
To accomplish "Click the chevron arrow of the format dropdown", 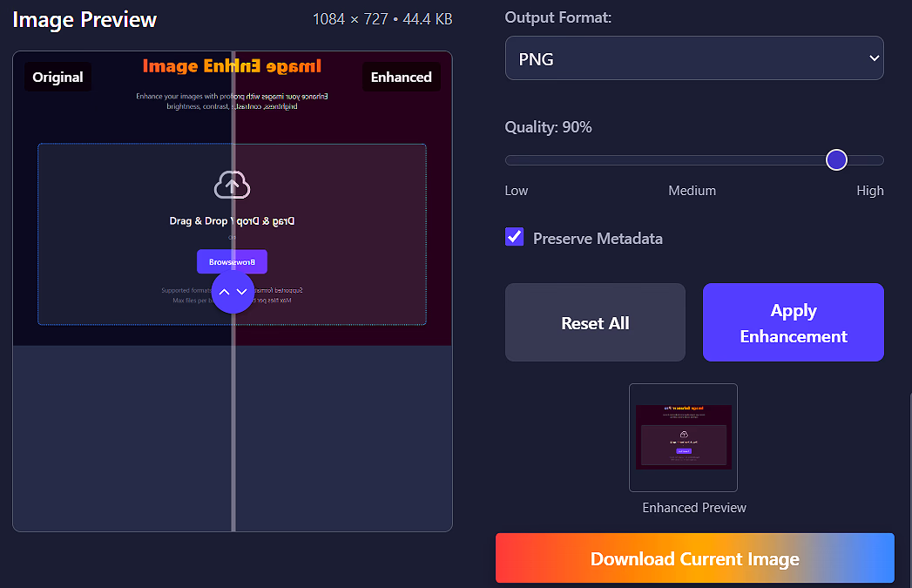I will click(x=874, y=58).
